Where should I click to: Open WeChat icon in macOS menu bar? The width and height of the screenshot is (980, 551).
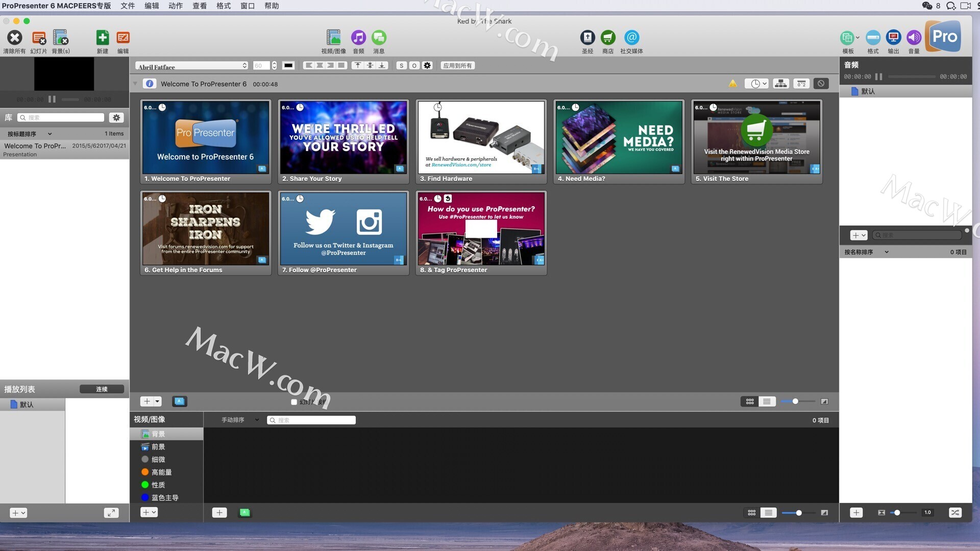click(x=926, y=6)
